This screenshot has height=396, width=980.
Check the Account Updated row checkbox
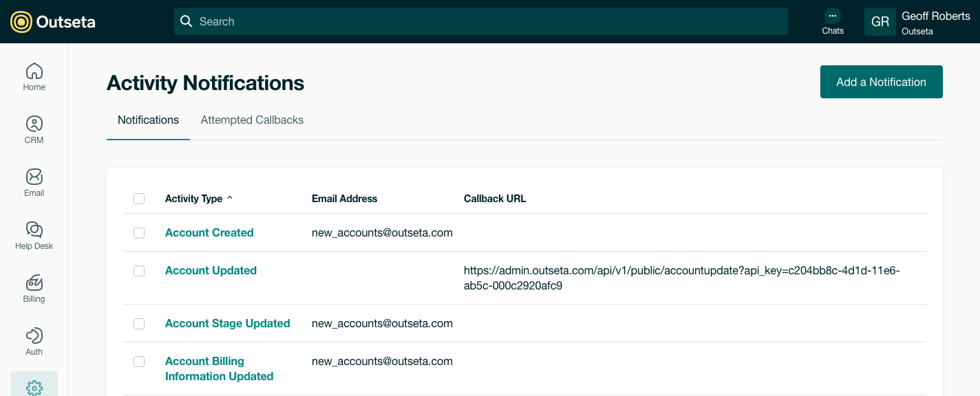coord(139,270)
